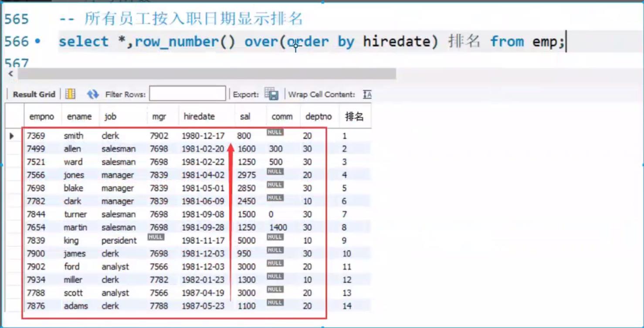Click the 'james' name cell
Viewport: 644px width, 328px height.
point(75,254)
